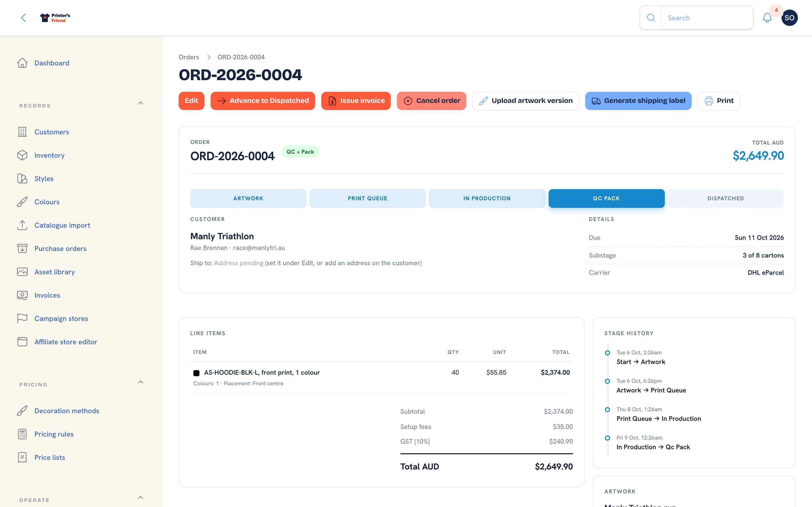
Task: Open the SO user avatar
Action: [x=789, y=18]
